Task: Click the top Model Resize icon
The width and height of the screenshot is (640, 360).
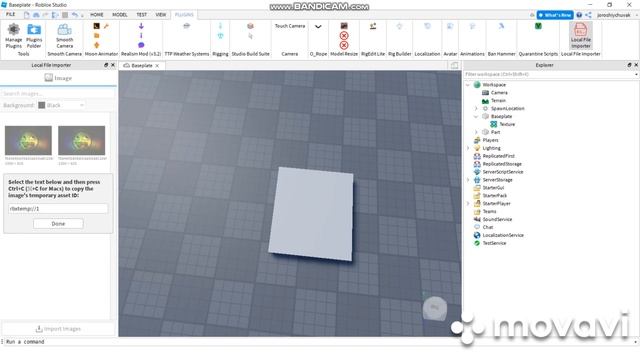Action: click(344, 26)
